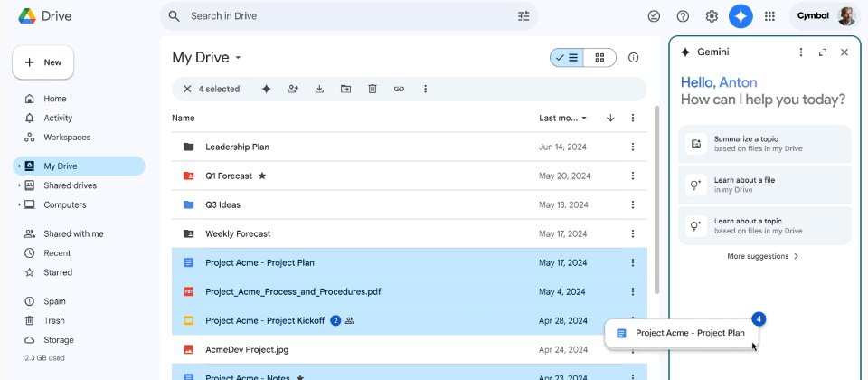Switch to grid layout view

click(x=599, y=58)
